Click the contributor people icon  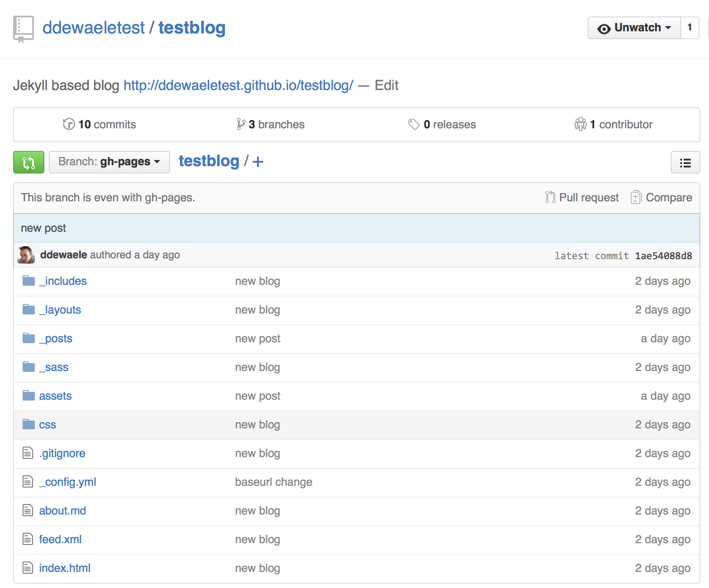[x=580, y=124]
